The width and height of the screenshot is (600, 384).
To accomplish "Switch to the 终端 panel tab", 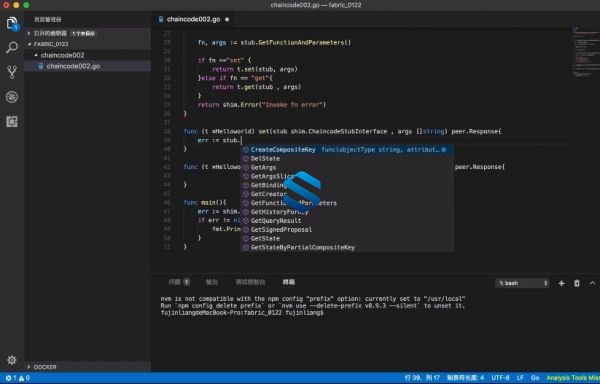I will point(289,282).
